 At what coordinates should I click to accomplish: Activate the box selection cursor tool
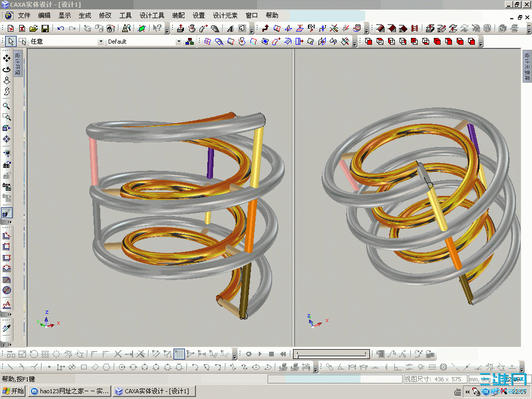coord(22,42)
